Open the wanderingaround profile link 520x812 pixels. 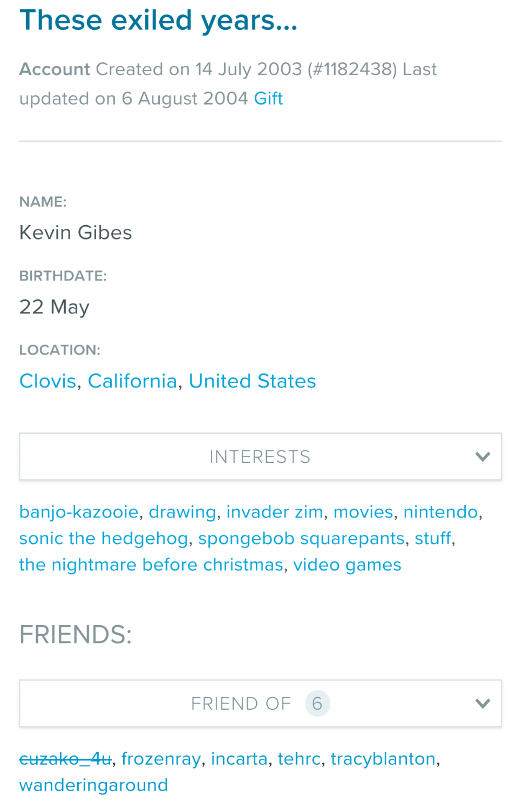[x=94, y=785]
